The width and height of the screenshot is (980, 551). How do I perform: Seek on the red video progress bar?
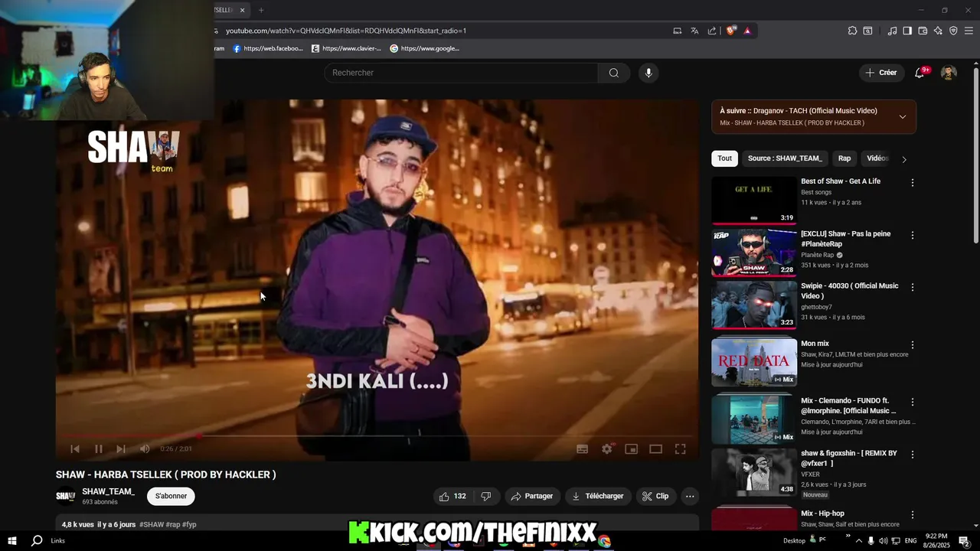(377, 436)
